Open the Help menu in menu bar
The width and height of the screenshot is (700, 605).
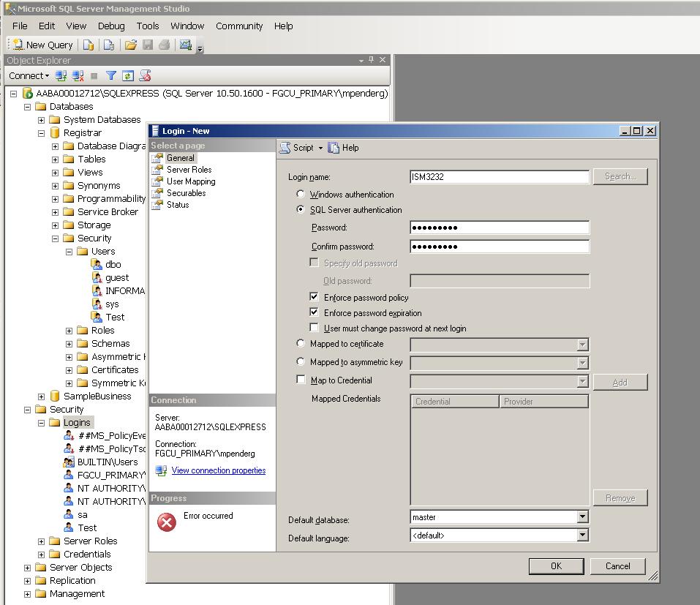tap(284, 26)
